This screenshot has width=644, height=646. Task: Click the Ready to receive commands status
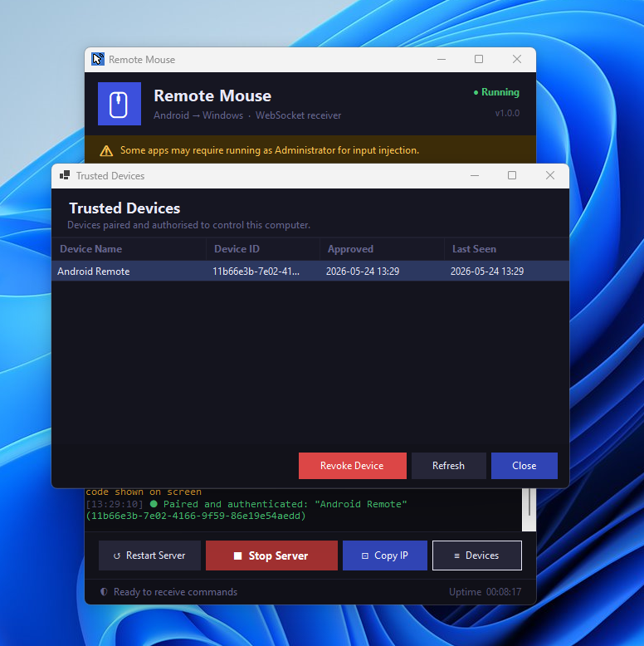pyautogui.click(x=175, y=592)
